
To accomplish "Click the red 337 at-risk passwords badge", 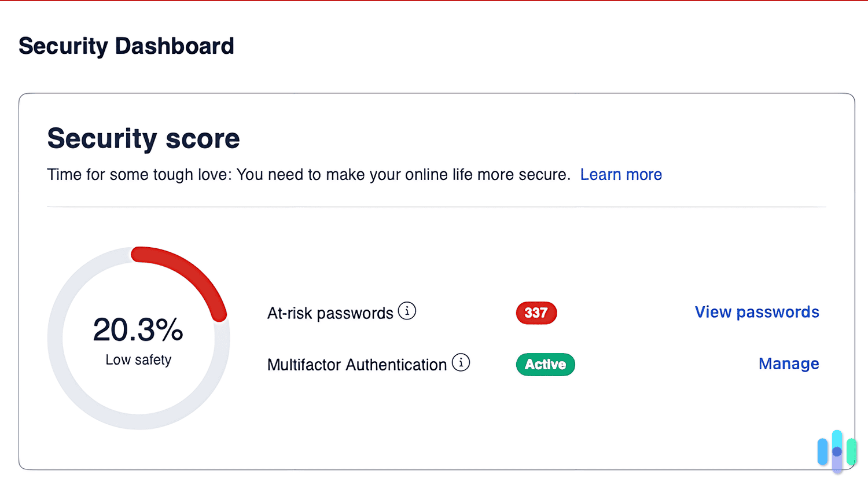I will 536,313.
